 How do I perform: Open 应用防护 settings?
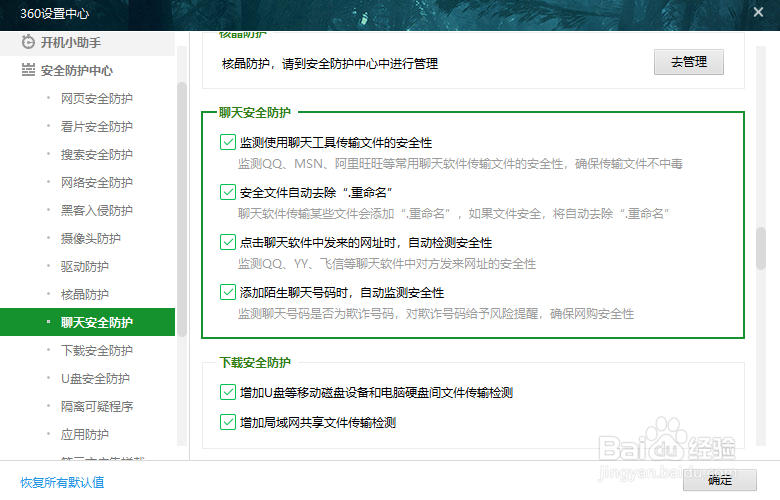[85, 434]
